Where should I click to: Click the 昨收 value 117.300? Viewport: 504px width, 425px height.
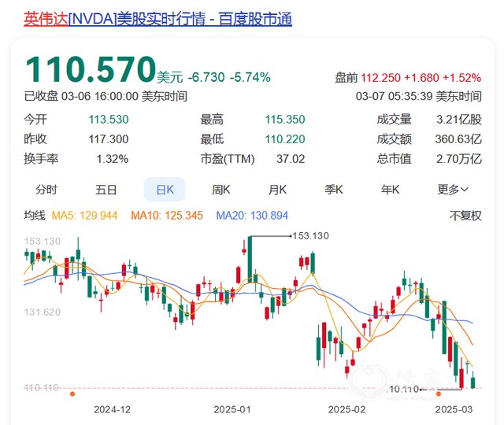coord(109,139)
